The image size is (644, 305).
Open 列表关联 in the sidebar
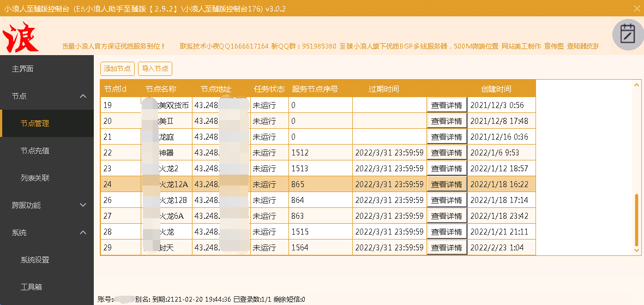35,178
